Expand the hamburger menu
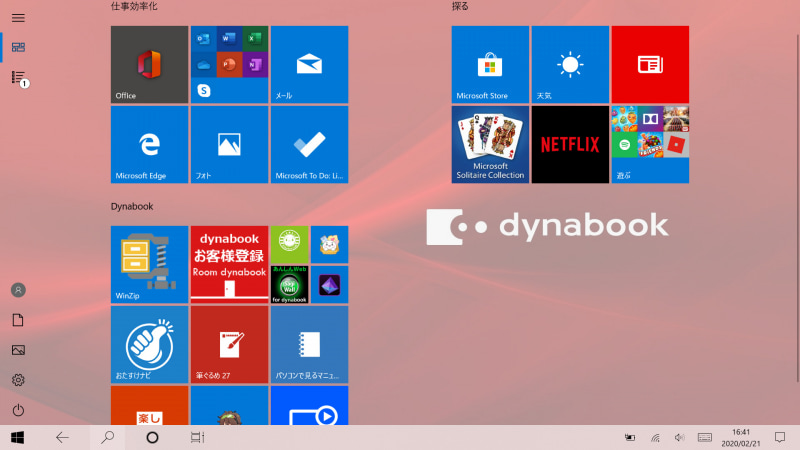800x450 pixels. tap(18, 18)
